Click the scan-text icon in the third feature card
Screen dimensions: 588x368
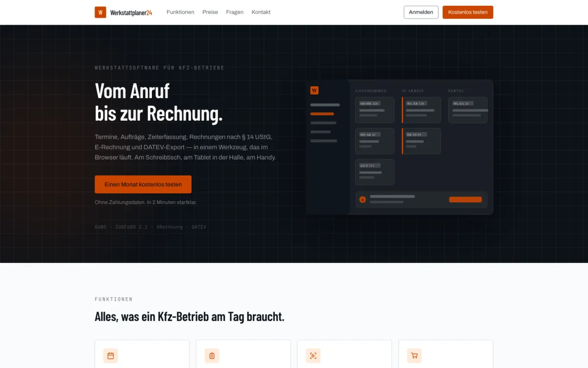click(313, 356)
